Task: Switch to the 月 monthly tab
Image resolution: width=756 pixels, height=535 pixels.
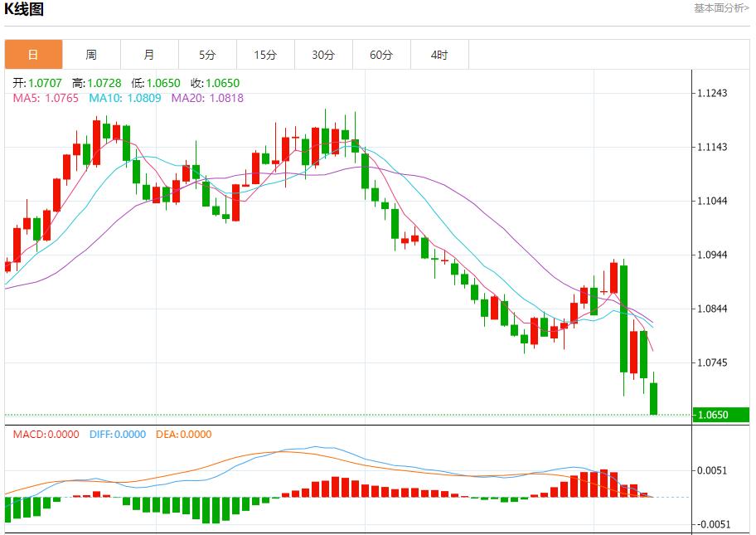Action: 149,55
